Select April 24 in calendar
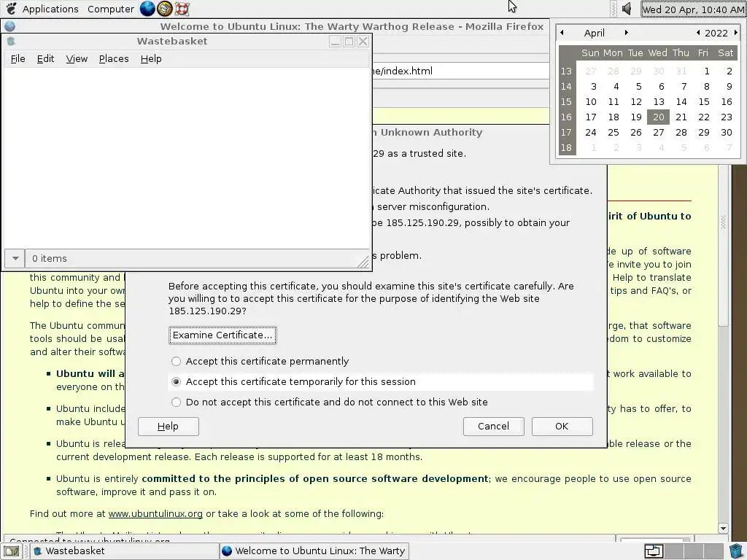 tap(590, 133)
